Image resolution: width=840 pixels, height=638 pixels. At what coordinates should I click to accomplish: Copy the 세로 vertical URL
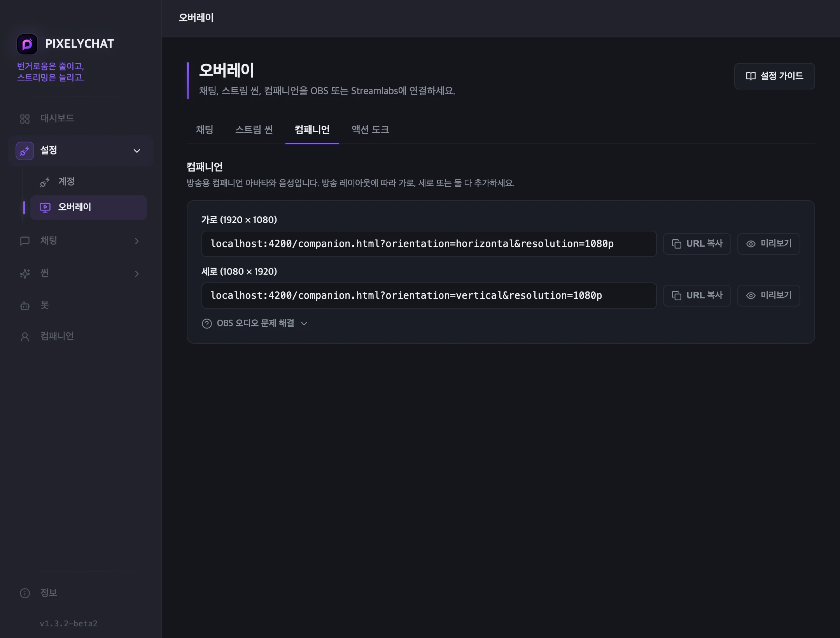[697, 296]
